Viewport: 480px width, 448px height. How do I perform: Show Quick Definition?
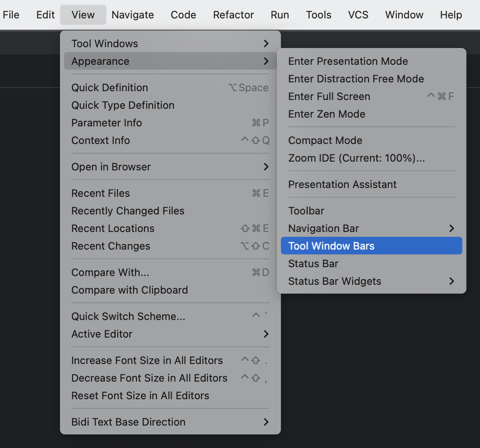point(110,88)
